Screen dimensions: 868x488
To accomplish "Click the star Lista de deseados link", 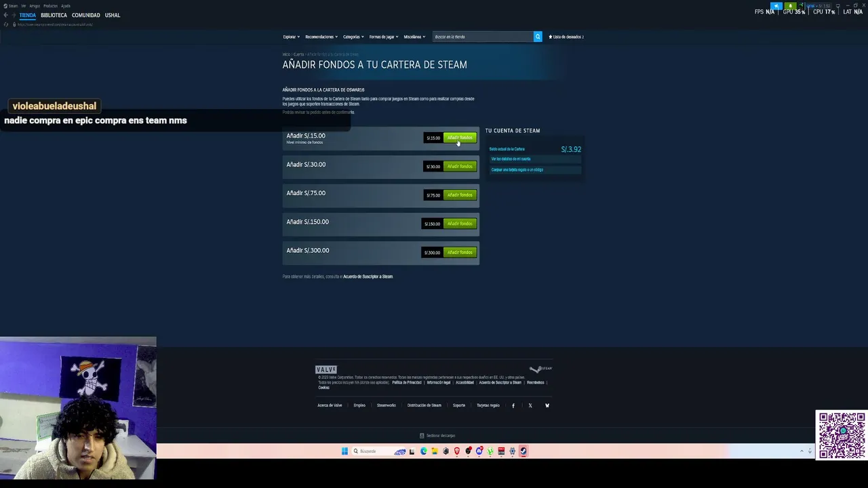I will [566, 37].
